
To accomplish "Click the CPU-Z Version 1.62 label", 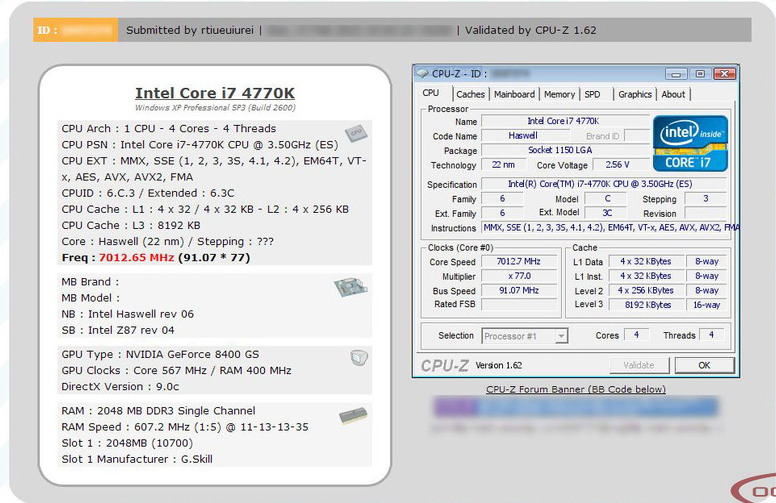I will click(499, 365).
